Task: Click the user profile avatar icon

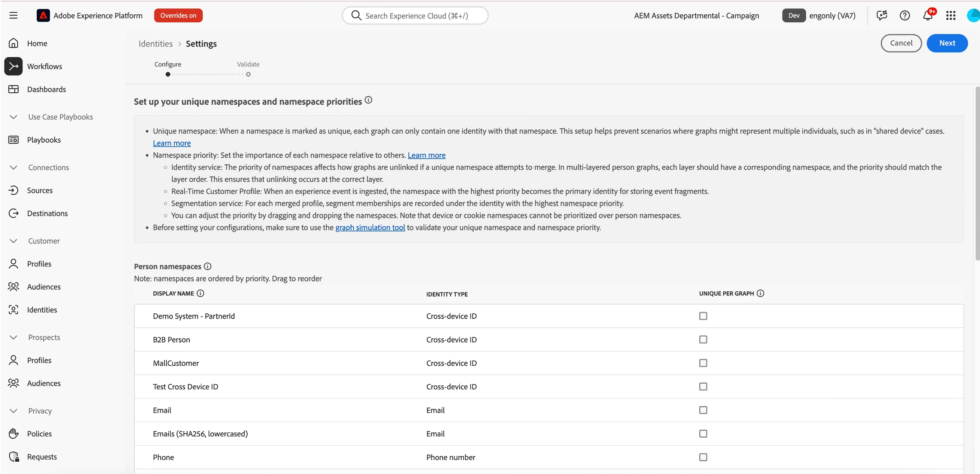Action: click(x=973, y=16)
